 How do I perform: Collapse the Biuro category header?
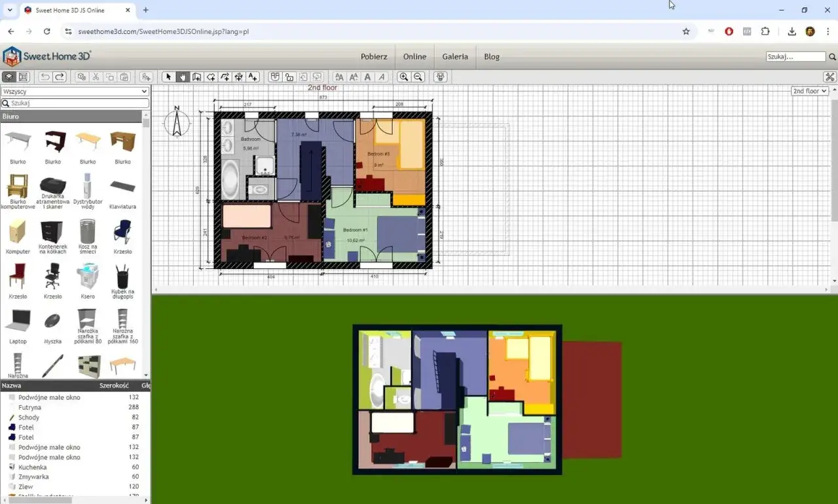click(x=10, y=116)
